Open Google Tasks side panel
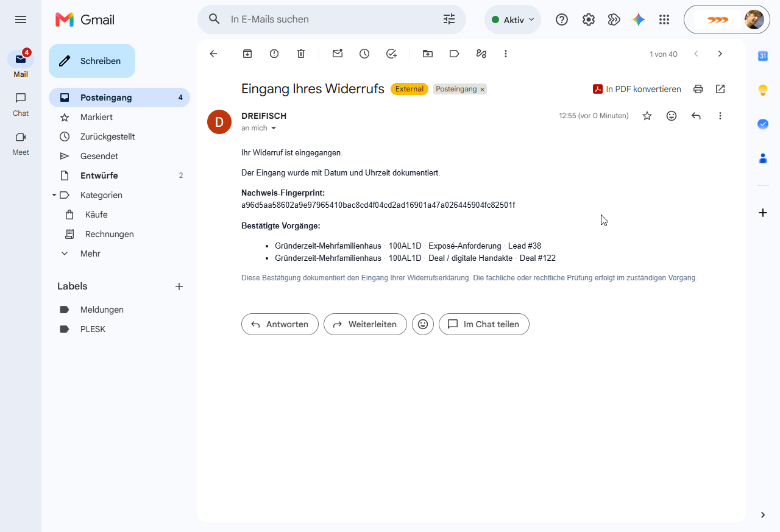This screenshot has width=780, height=532. (x=763, y=124)
